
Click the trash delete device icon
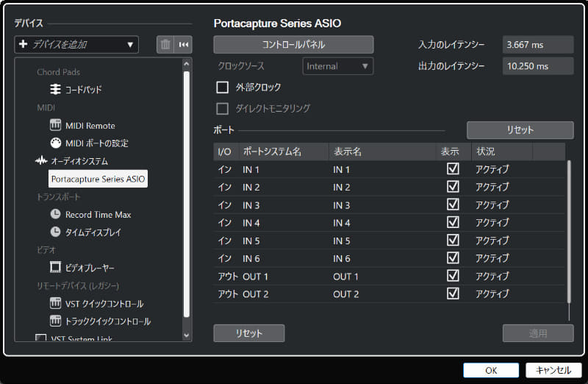click(165, 45)
